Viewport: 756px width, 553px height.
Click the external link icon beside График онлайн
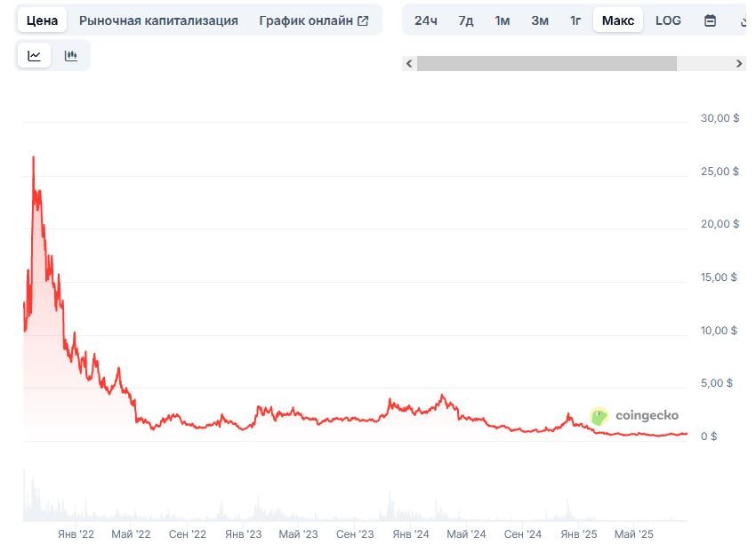coord(363,20)
